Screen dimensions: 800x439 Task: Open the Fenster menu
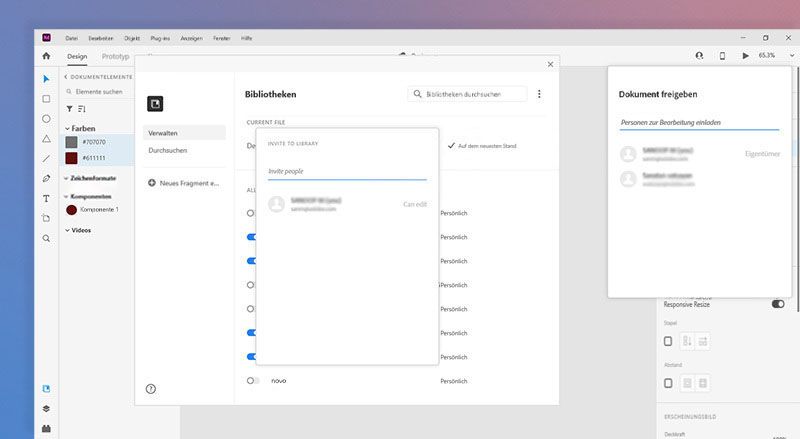pos(221,38)
